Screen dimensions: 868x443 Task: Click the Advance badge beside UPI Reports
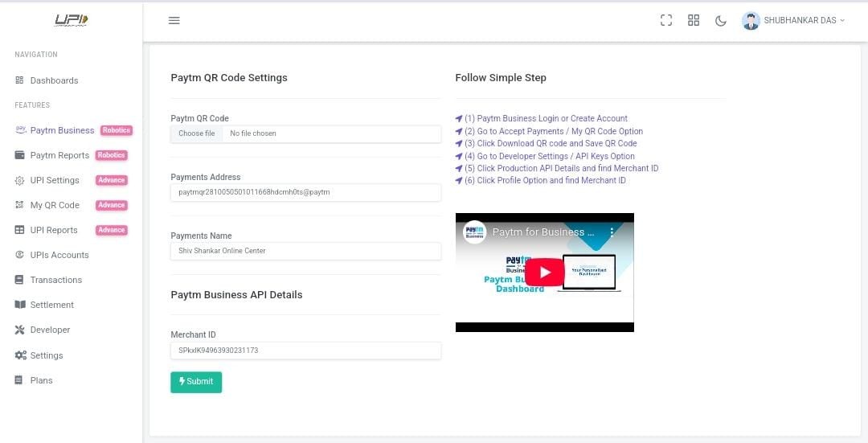tap(111, 230)
